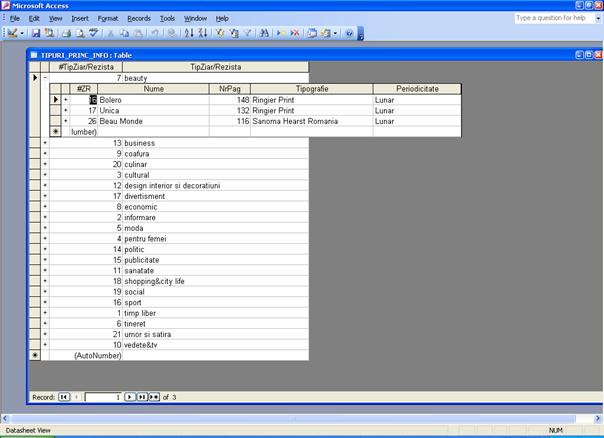Click the Save icon in the toolbar
Image resolution: width=604 pixels, height=438 pixels.
[x=35, y=33]
